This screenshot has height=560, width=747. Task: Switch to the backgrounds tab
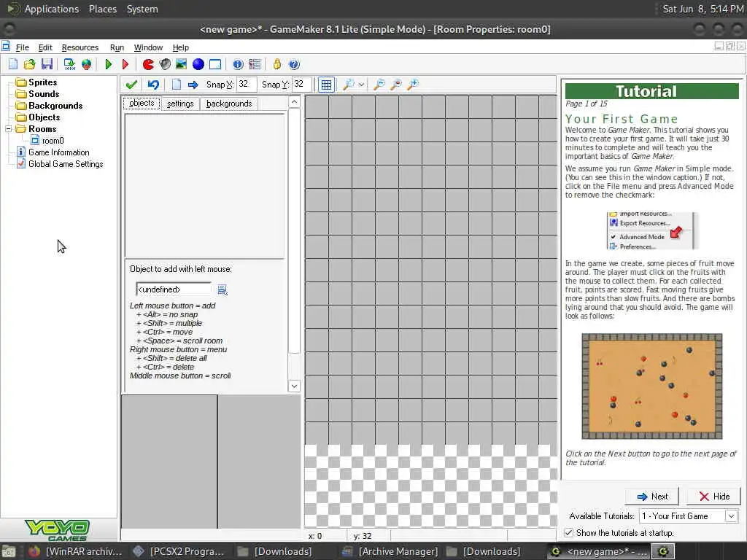(229, 104)
